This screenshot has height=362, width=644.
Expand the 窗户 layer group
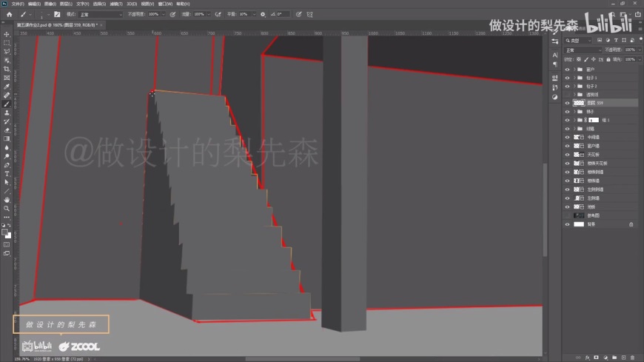point(574,70)
